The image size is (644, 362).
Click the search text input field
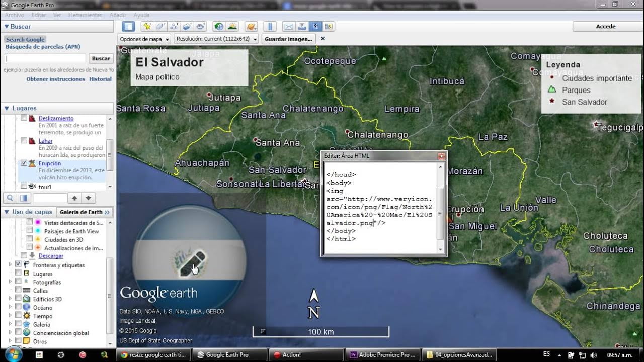click(44, 58)
